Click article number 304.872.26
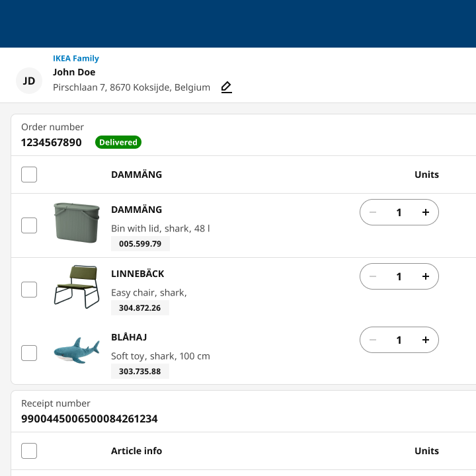 tap(140, 308)
